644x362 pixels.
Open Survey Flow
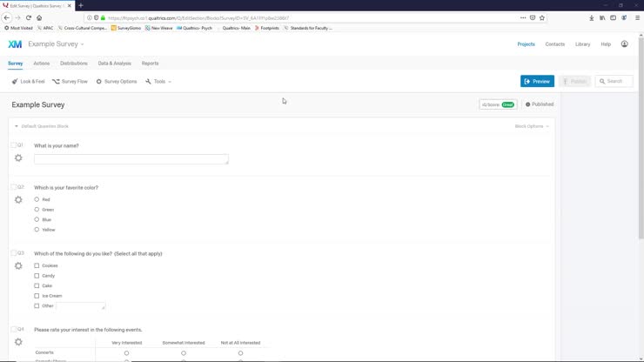(70, 81)
